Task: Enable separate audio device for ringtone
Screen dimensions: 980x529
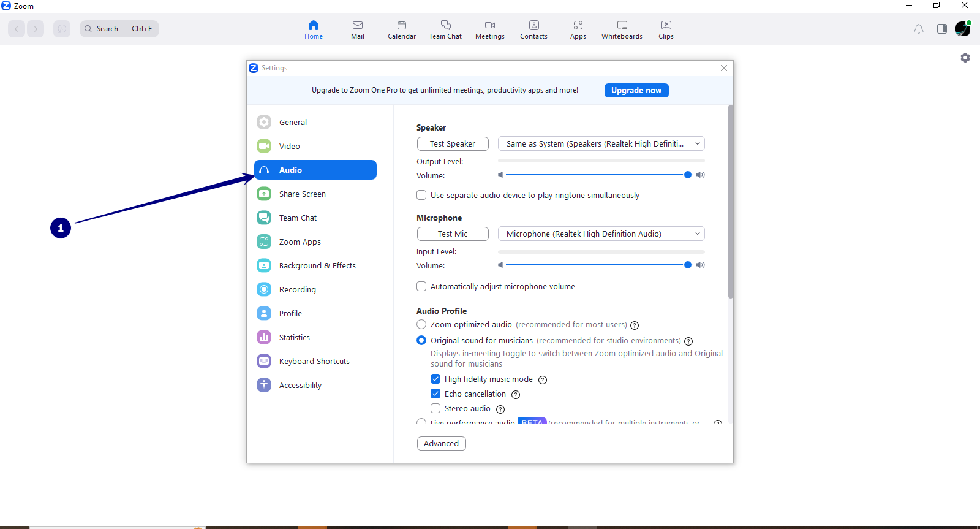Action: (x=421, y=195)
